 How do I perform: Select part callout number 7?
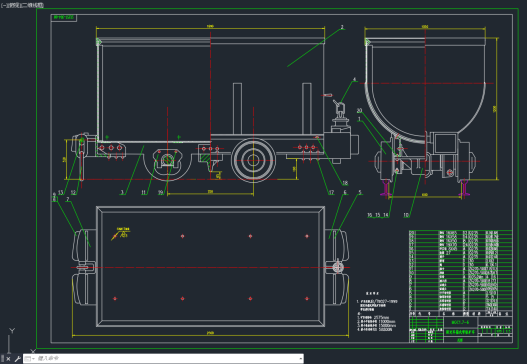point(68,199)
